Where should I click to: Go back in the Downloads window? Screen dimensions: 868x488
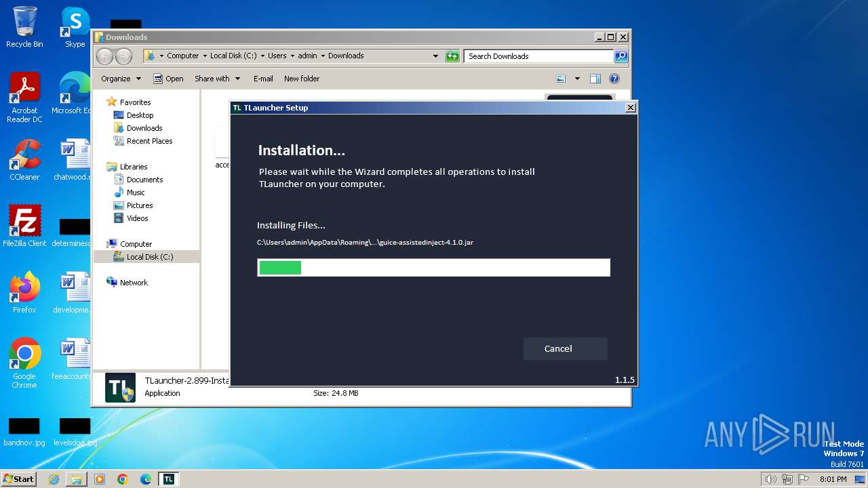click(104, 56)
